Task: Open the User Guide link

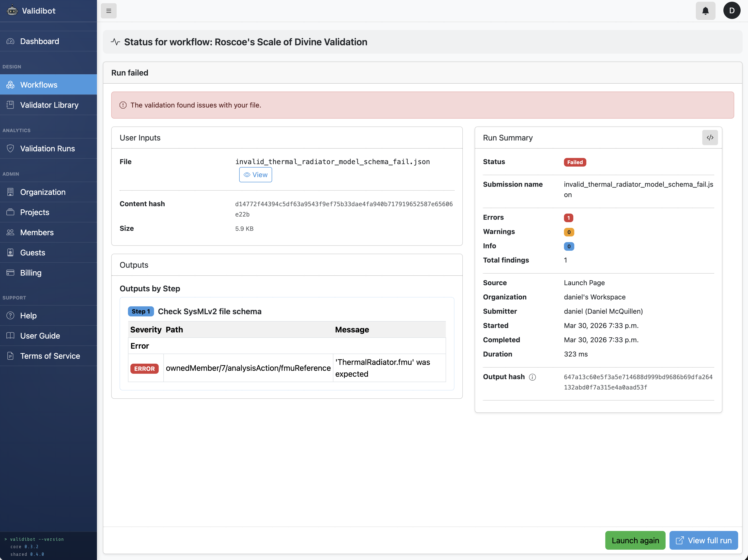Action: tap(40, 336)
